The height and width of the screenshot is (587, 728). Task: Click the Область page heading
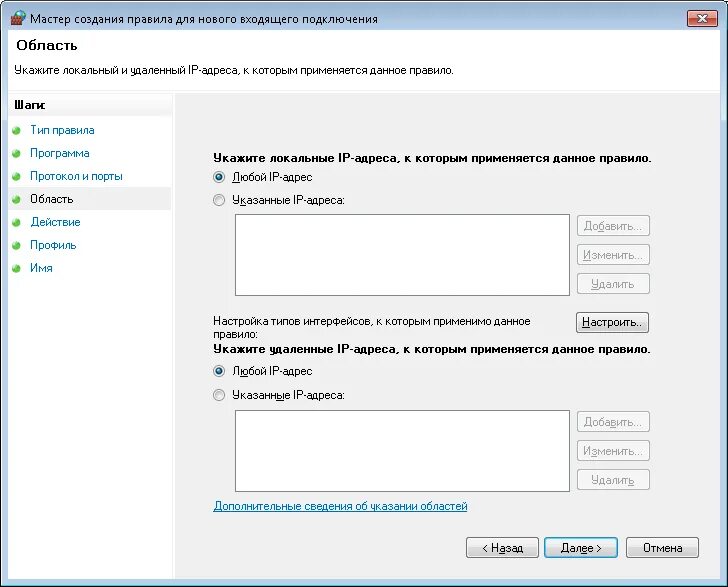[x=46, y=45]
